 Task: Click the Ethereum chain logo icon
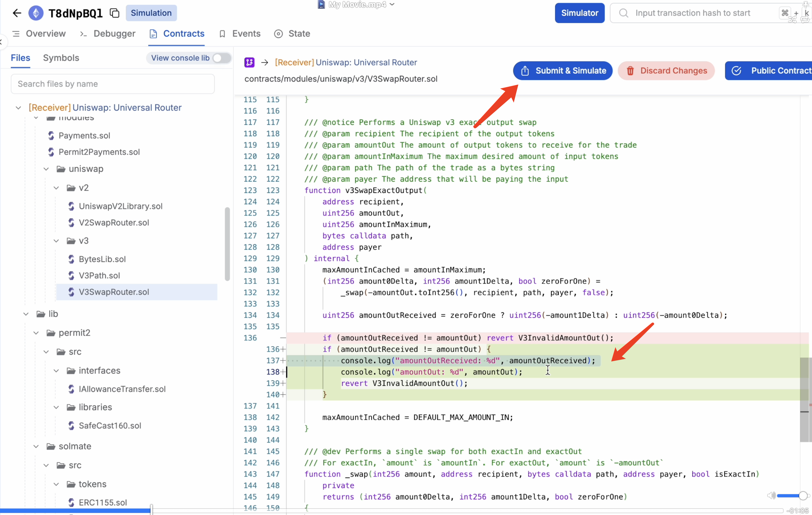[x=36, y=13]
